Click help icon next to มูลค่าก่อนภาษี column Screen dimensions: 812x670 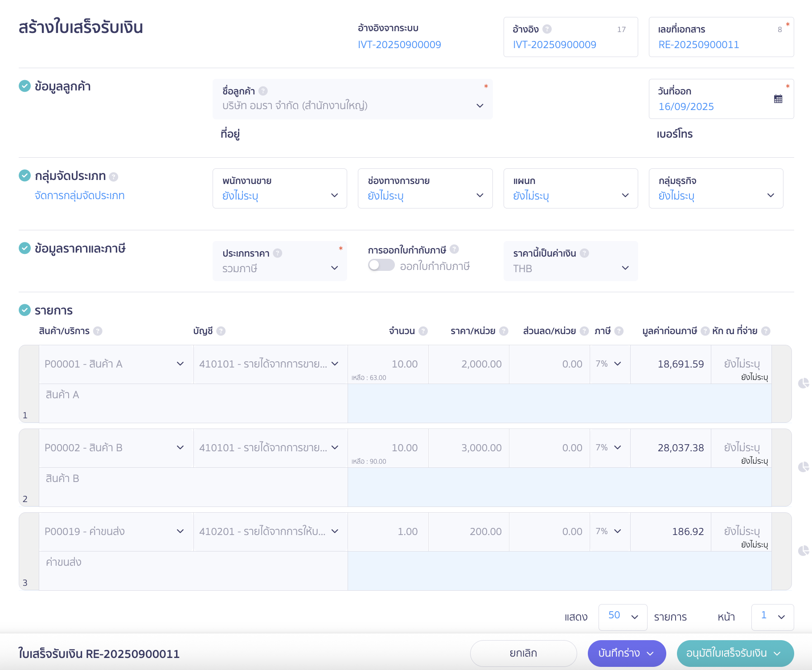pos(705,331)
